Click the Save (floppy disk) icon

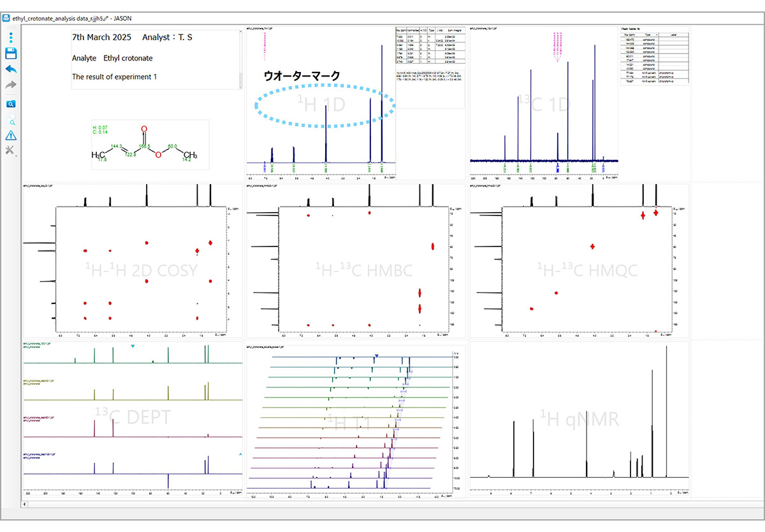tap(11, 54)
